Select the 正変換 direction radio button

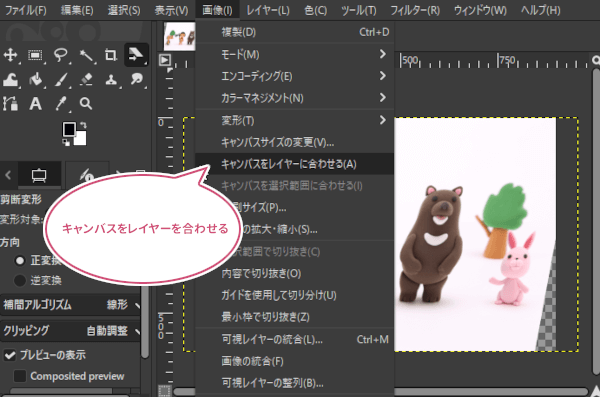pos(20,261)
